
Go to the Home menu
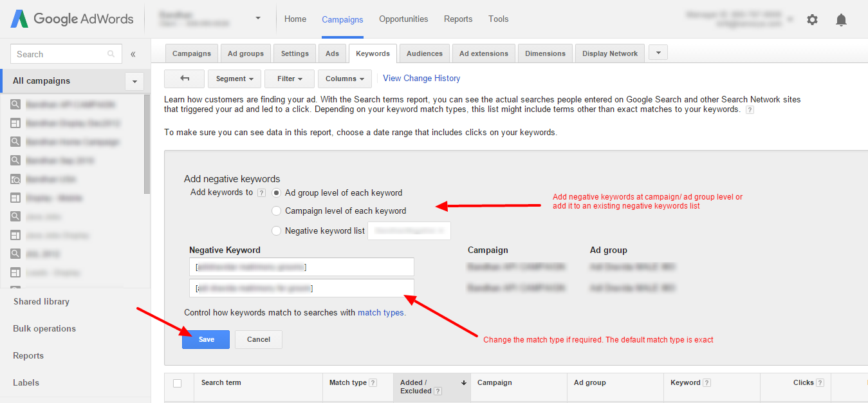point(295,19)
